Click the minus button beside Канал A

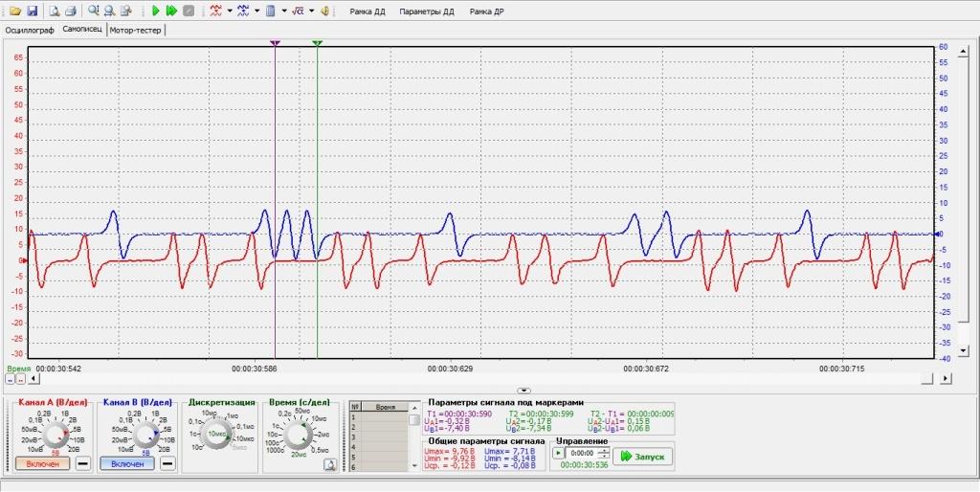click(82, 463)
